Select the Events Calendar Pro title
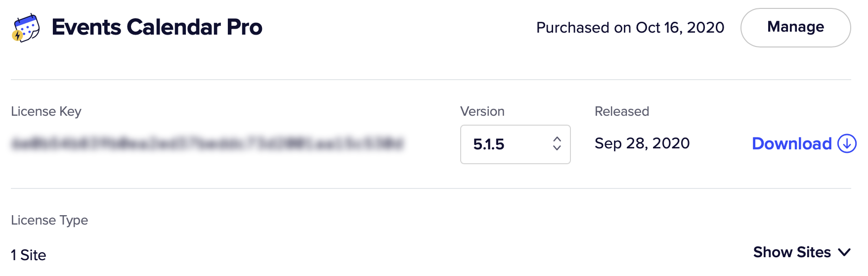This screenshot has width=868, height=276. pos(157,27)
